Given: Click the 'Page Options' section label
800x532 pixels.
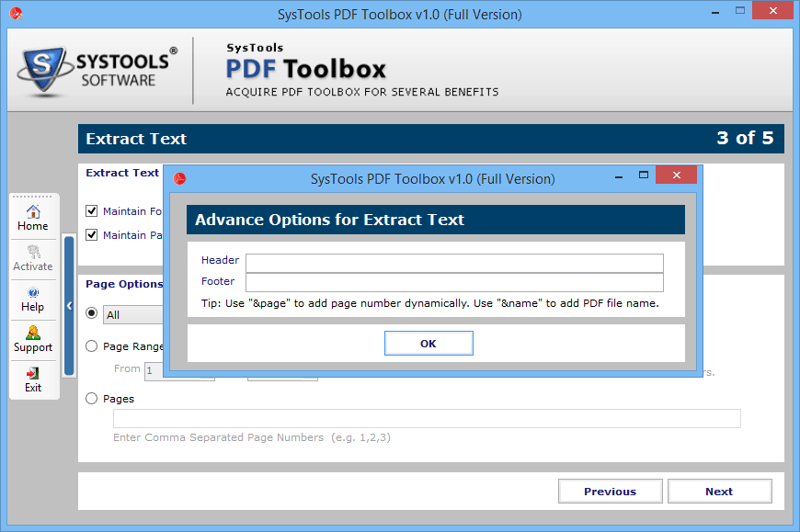Looking at the screenshot, I should [x=124, y=284].
